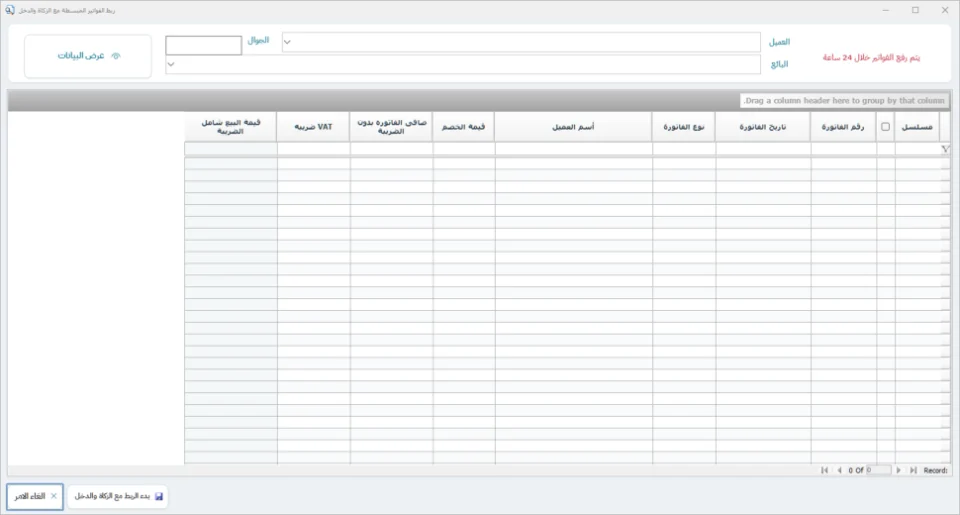This screenshot has width=960, height=515.
Task: Click بدء الربط مع الزكاة والدخل button
Action: (x=118, y=497)
